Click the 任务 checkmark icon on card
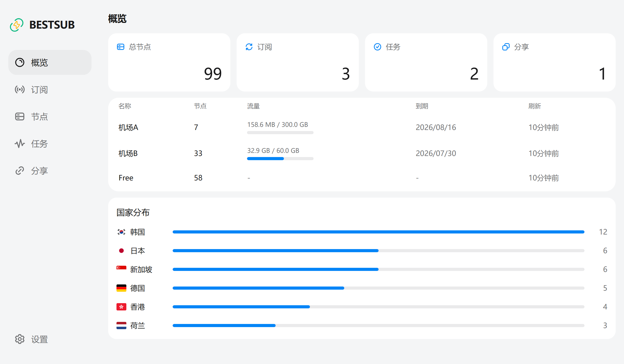624x364 pixels. (x=378, y=47)
